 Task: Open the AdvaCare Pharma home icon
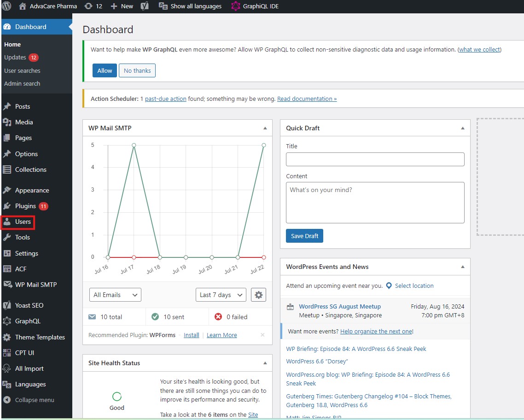23,6
